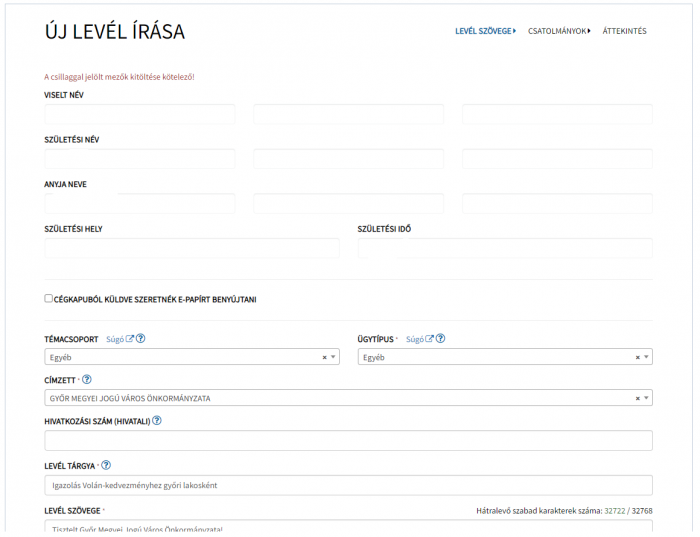The width and height of the screenshot is (700, 537).
Task: Click the Ügytípus help question-mark icon
Action: [440, 339]
